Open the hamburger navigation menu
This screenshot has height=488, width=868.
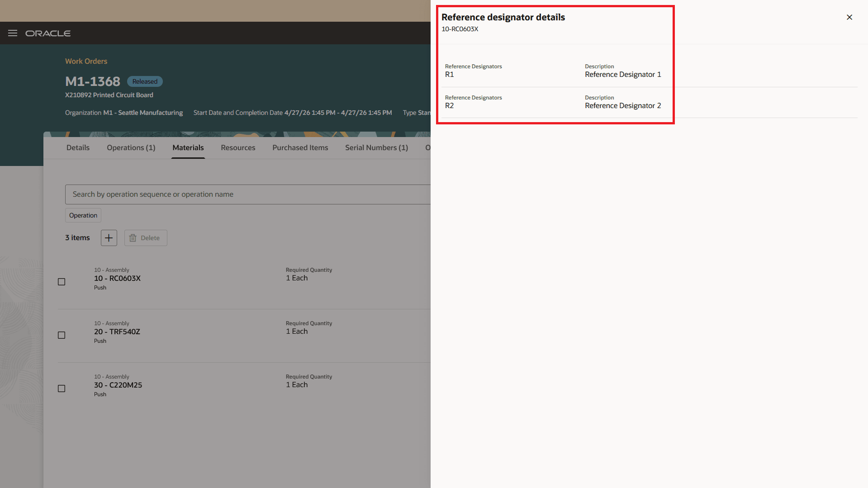[x=13, y=33]
